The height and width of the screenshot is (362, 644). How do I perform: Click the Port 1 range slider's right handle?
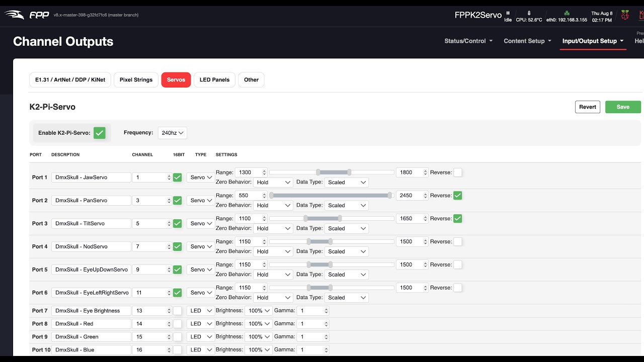pyautogui.click(x=349, y=172)
